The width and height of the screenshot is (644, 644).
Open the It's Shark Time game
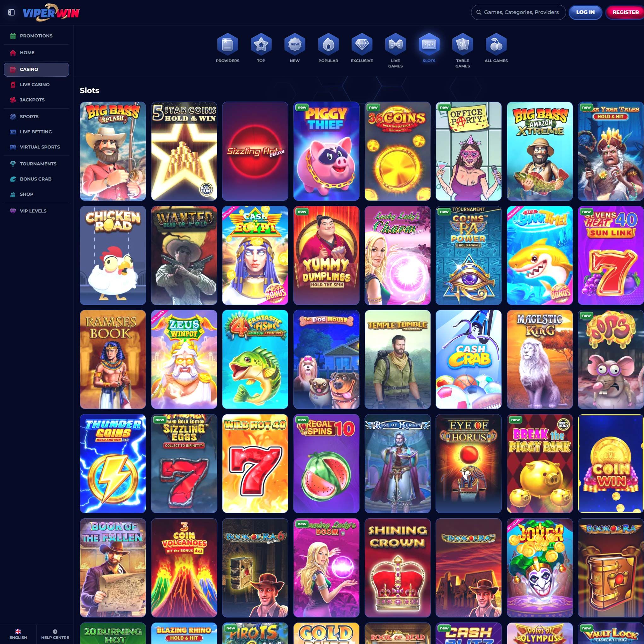click(540, 255)
